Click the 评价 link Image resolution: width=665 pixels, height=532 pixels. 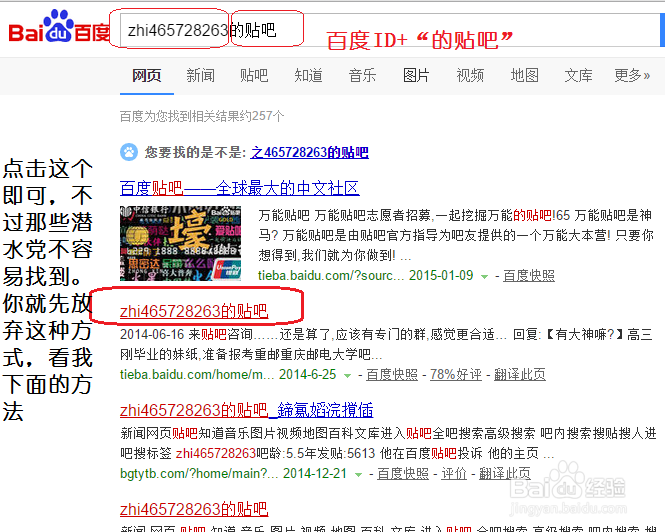pyautogui.click(x=454, y=473)
